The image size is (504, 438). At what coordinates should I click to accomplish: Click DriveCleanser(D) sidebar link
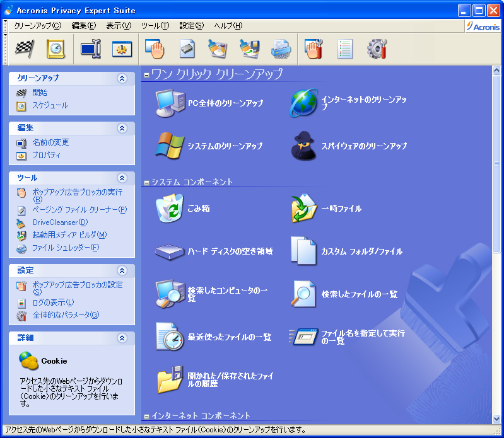click(x=60, y=222)
